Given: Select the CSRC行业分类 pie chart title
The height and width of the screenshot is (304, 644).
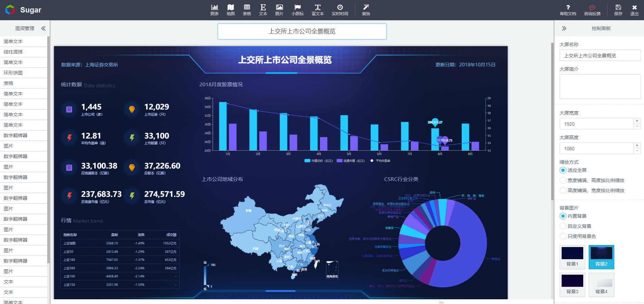Looking at the screenshot, I should tap(401, 179).
